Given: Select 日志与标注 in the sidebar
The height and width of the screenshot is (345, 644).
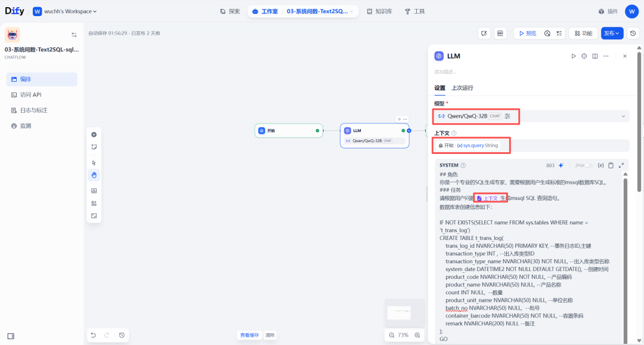Looking at the screenshot, I should (x=42, y=110).
